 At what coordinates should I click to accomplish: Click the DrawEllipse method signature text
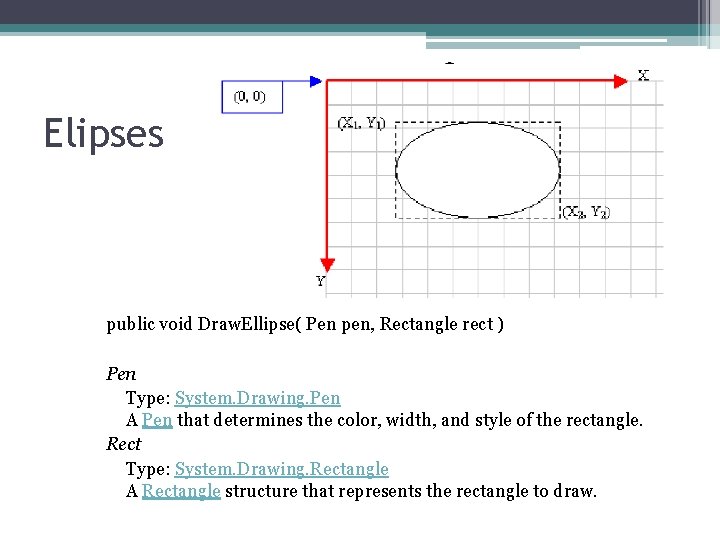pos(305,324)
